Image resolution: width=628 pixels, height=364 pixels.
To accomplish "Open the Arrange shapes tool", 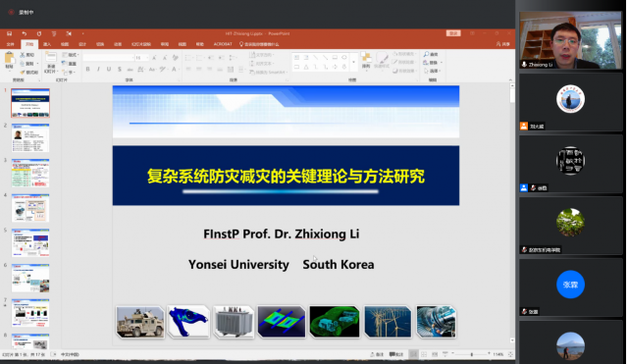I will [x=366, y=60].
